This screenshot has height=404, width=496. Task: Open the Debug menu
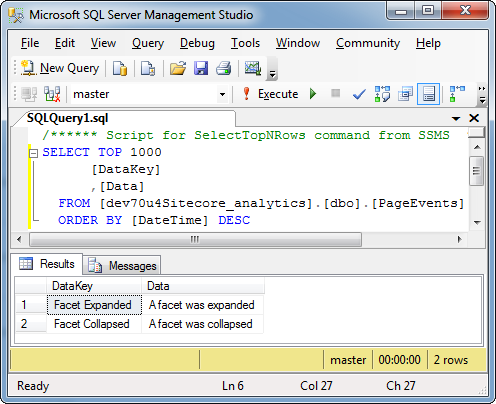pyautogui.click(x=197, y=43)
